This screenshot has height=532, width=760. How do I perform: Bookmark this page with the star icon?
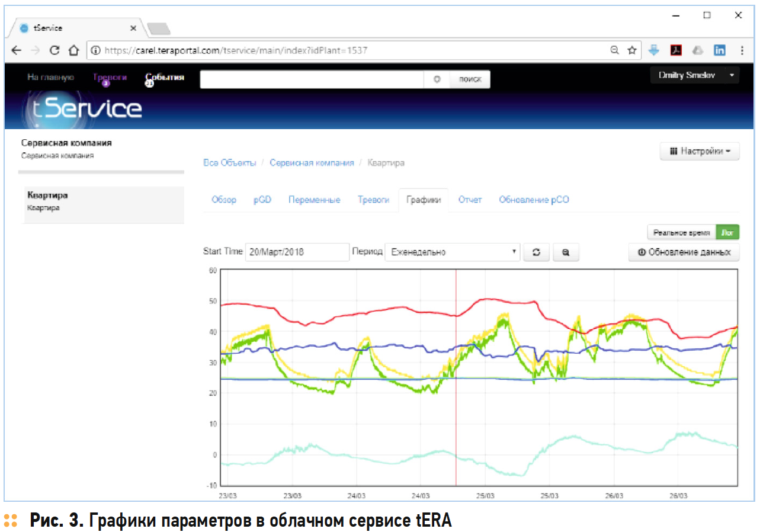tap(633, 51)
